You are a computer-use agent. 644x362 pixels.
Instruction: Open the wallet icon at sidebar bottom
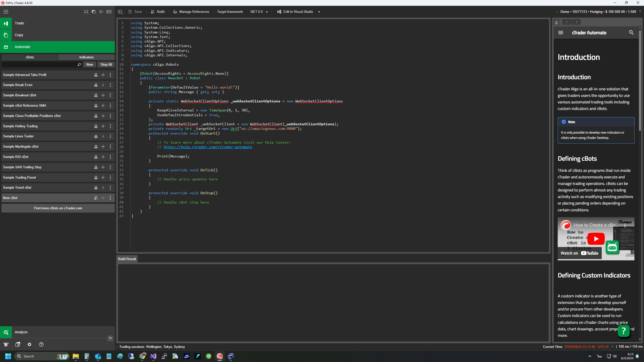[x=18, y=345]
